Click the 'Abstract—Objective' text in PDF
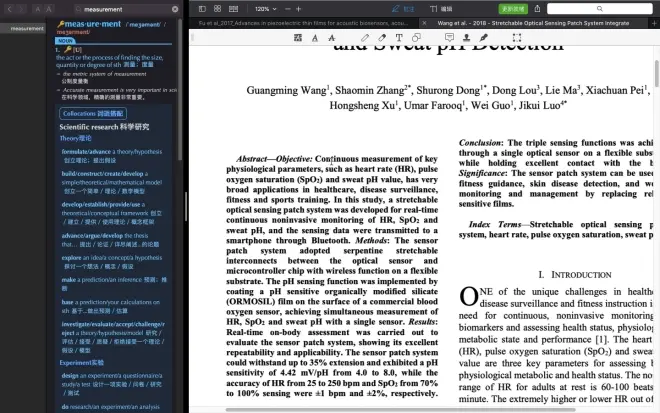Image resolution: width=660 pixels, height=413 pixels. click(x=274, y=159)
